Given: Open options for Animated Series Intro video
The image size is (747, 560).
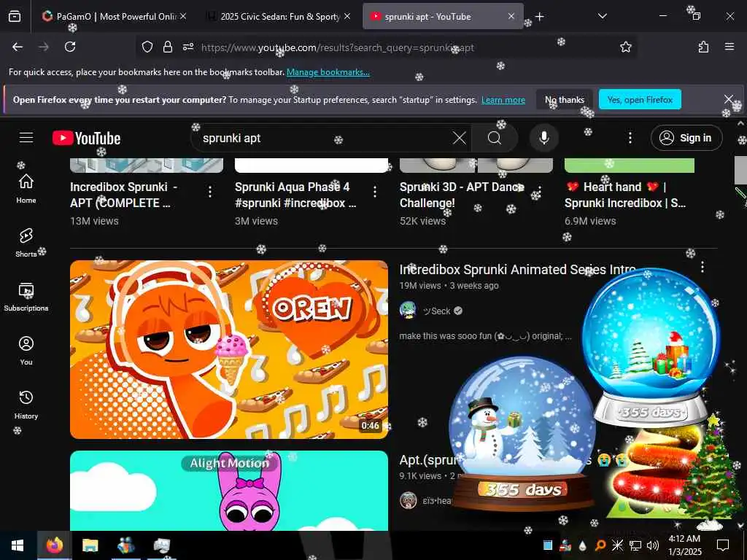Looking at the screenshot, I should [x=703, y=267].
